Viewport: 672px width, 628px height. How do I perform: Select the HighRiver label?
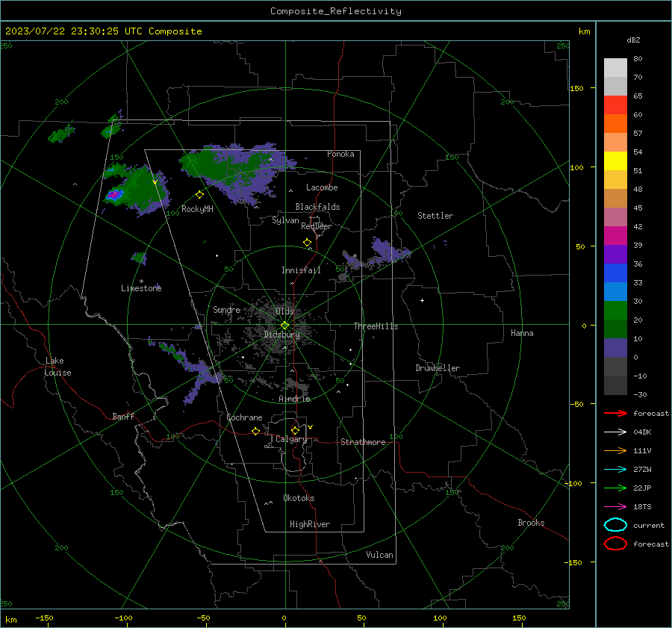point(310,524)
